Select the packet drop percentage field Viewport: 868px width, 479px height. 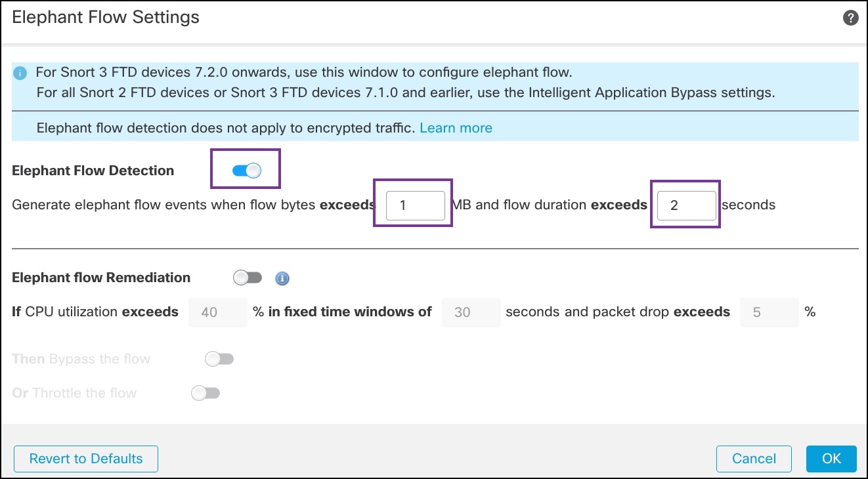pyautogui.click(x=769, y=312)
